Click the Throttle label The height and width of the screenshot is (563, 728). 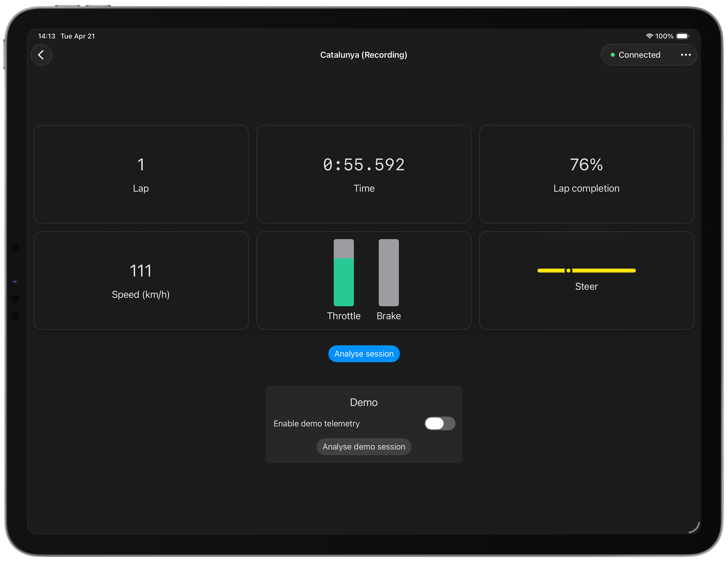tap(343, 316)
